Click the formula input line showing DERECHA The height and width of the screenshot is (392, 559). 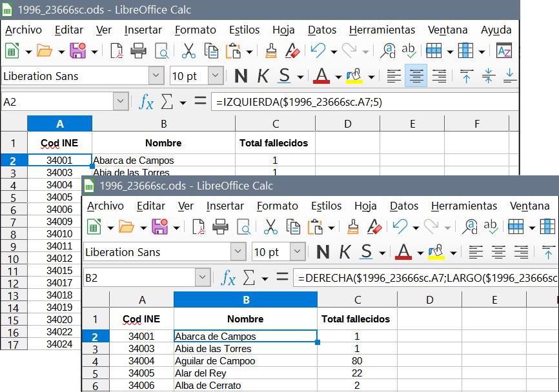(x=426, y=278)
